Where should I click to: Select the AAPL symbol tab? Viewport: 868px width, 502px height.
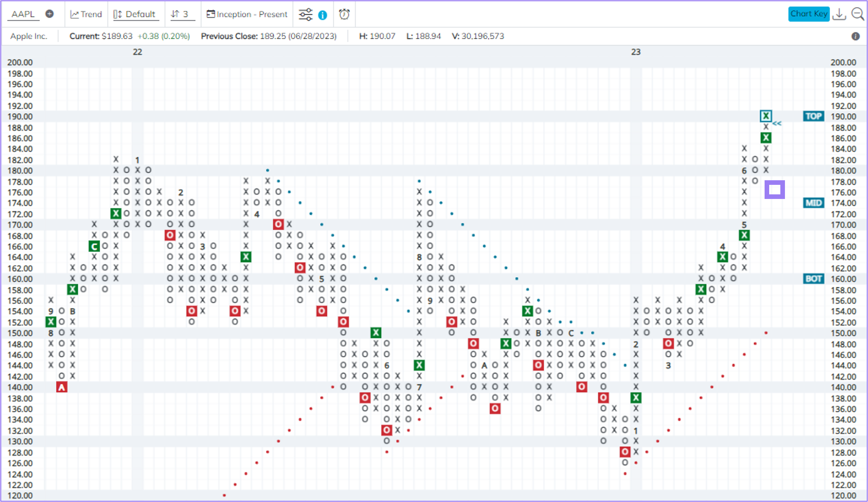coord(23,14)
